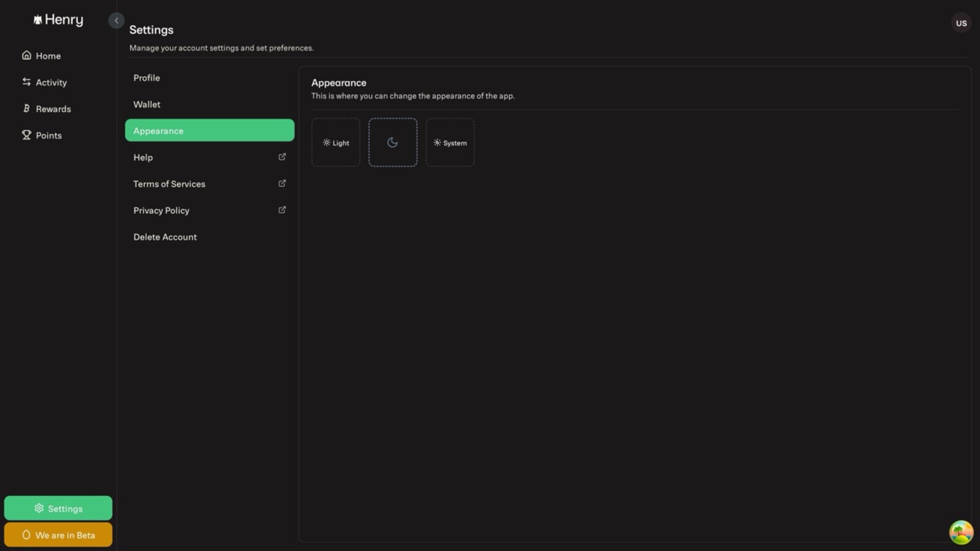Click the Henry logo icon
This screenshot has height=551, width=980.
click(x=38, y=20)
